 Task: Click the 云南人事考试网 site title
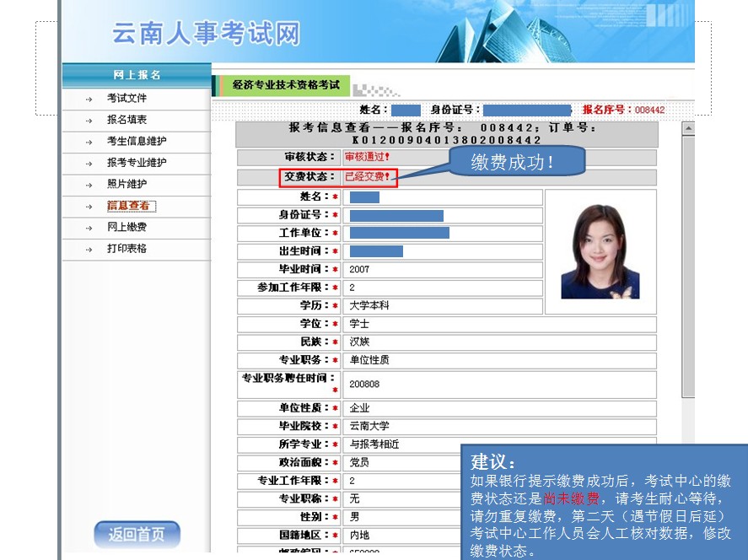pyautogui.click(x=206, y=34)
